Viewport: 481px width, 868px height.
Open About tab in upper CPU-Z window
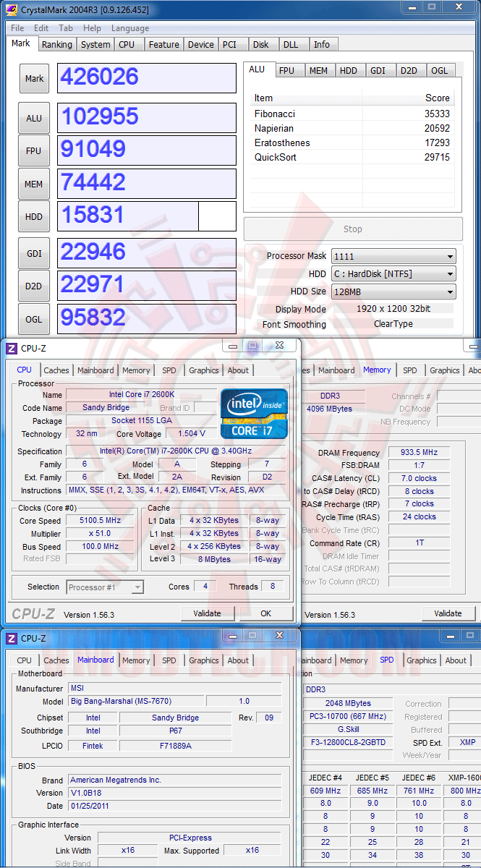[238, 370]
